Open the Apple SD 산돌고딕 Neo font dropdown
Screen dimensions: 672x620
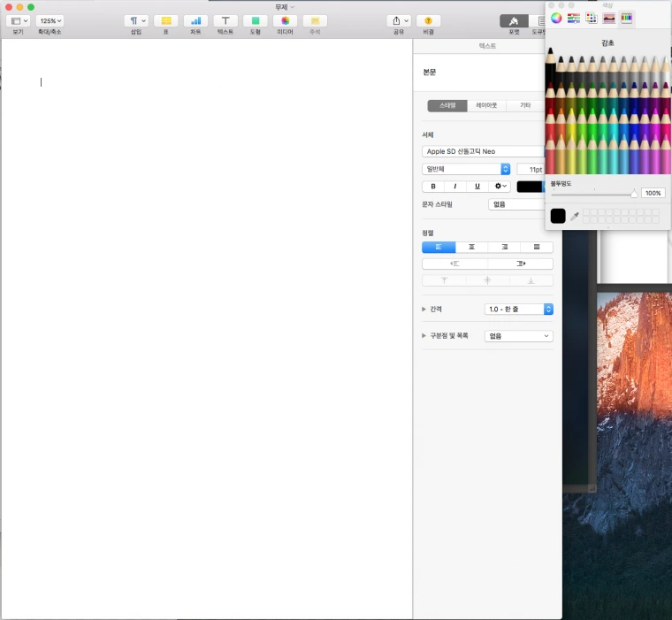click(x=484, y=151)
